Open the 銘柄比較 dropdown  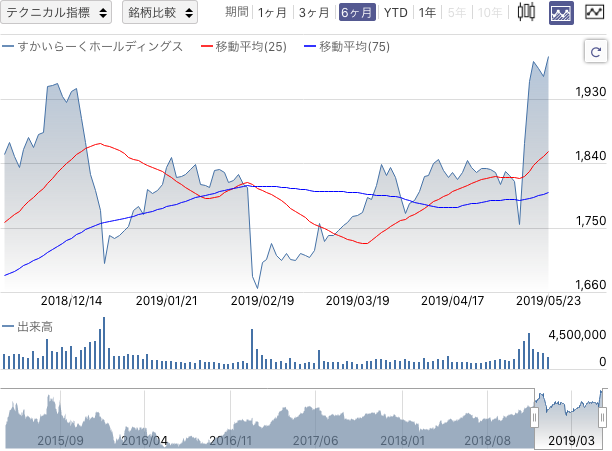pos(160,12)
